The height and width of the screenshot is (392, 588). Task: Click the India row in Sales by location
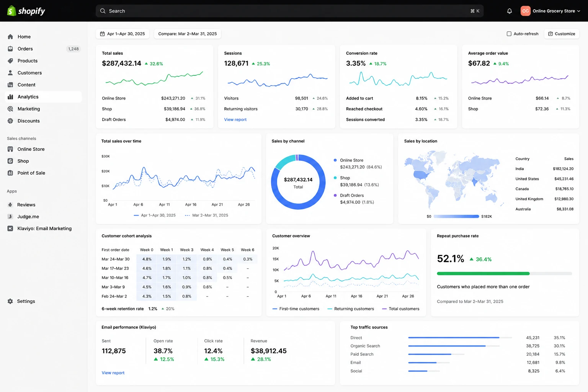point(544,169)
